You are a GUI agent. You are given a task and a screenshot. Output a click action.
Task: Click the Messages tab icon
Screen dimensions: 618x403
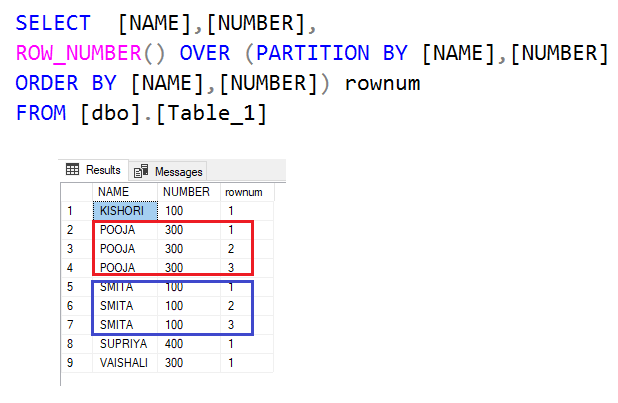coord(141,171)
